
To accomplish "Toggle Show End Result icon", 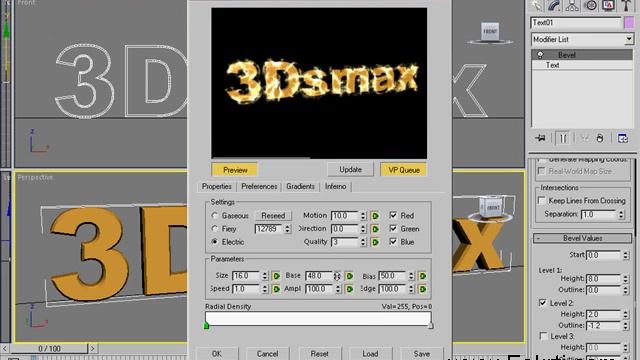I will click(x=563, y=138).
